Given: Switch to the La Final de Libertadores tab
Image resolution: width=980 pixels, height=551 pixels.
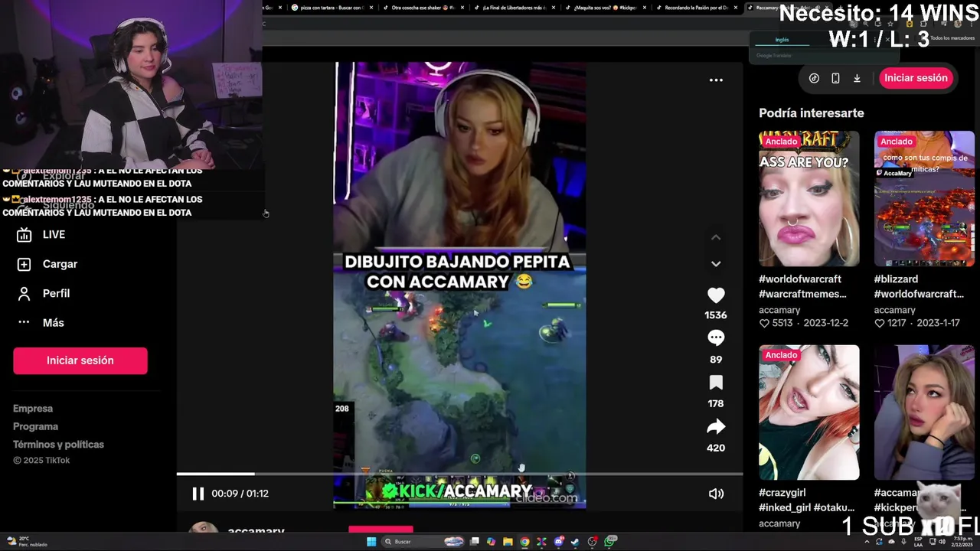Looking at the screenshot, I should point(513,8).
